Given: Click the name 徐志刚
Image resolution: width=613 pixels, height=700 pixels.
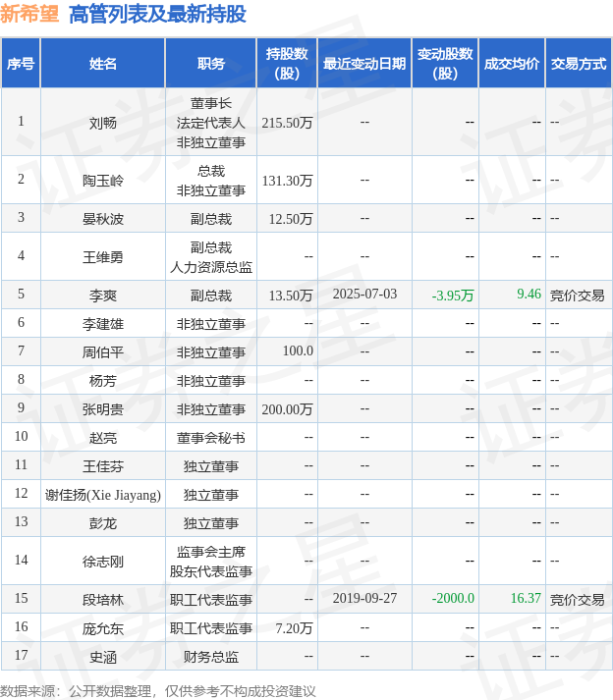Looking at the screenshot, I should [x=103, y=562].
